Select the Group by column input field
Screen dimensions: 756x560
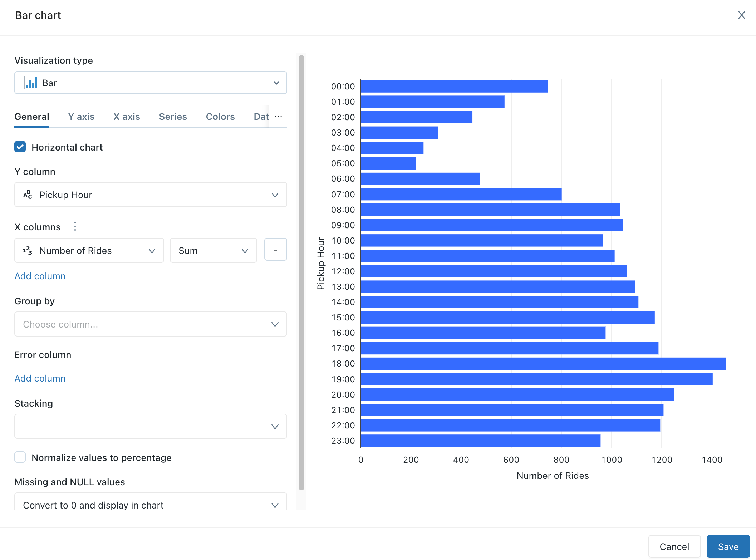(x=149, y=324)
